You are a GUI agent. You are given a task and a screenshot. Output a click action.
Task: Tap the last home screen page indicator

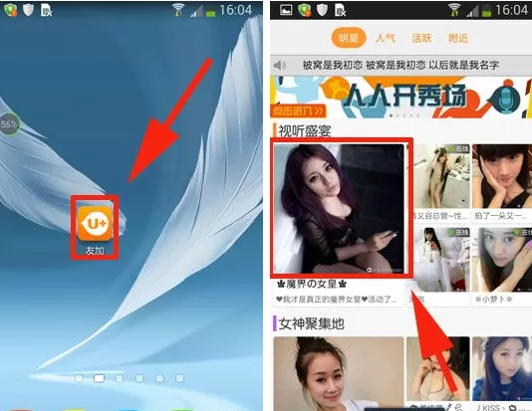(x=179, y=378)
